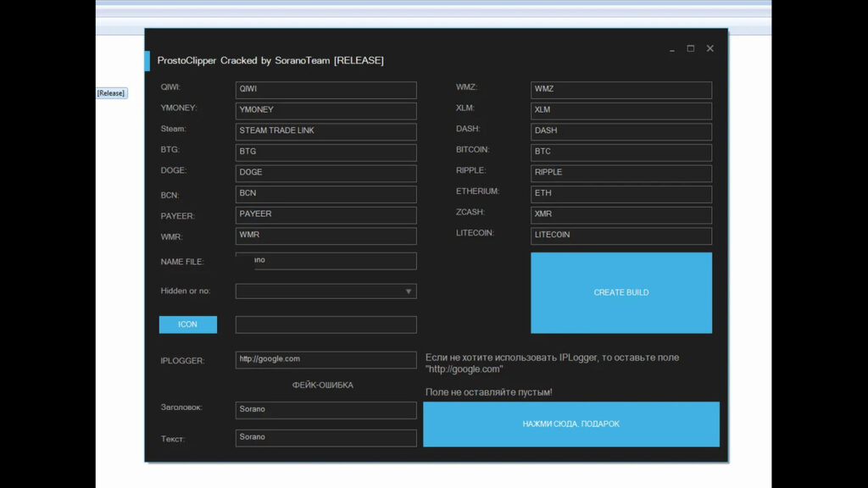Click the QIWI input field
The width and height of the screenshot is (868, 488).
(x=325, y=90)
